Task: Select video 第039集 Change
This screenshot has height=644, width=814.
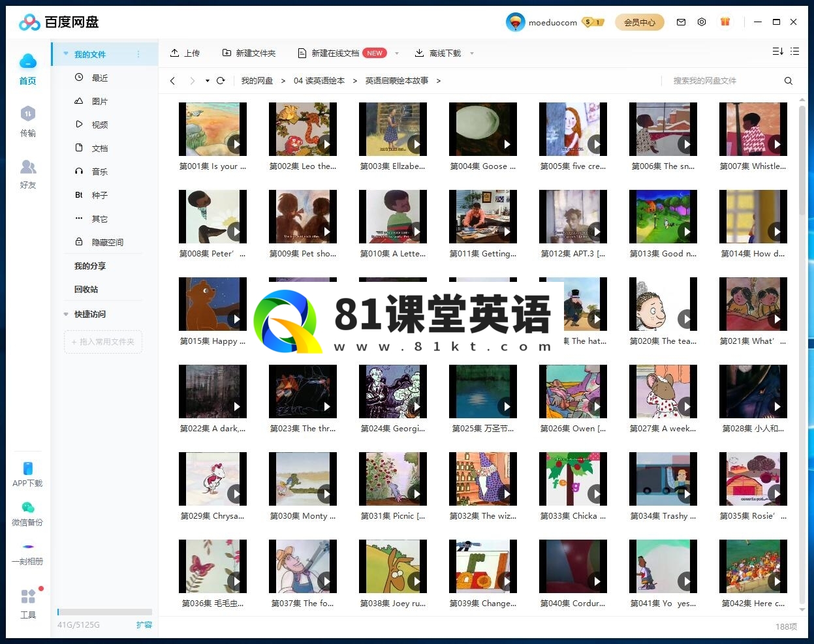Action: tap(483, 574)
